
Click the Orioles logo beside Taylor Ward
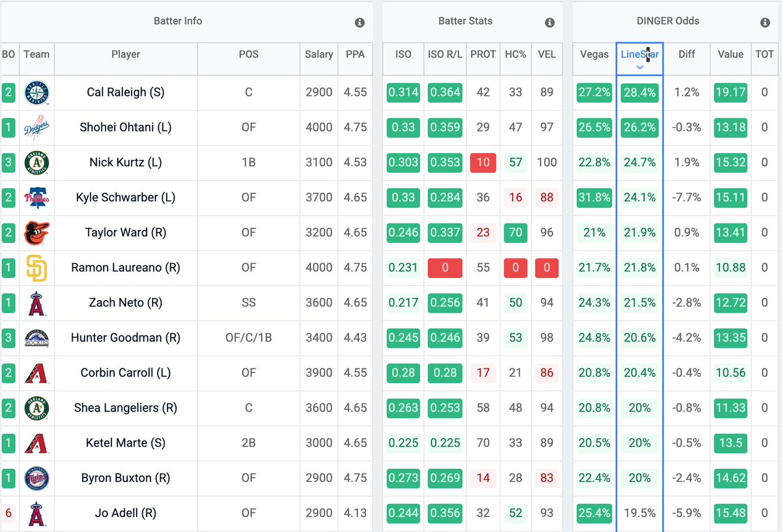pyautogui.click(x=36, y=232)
